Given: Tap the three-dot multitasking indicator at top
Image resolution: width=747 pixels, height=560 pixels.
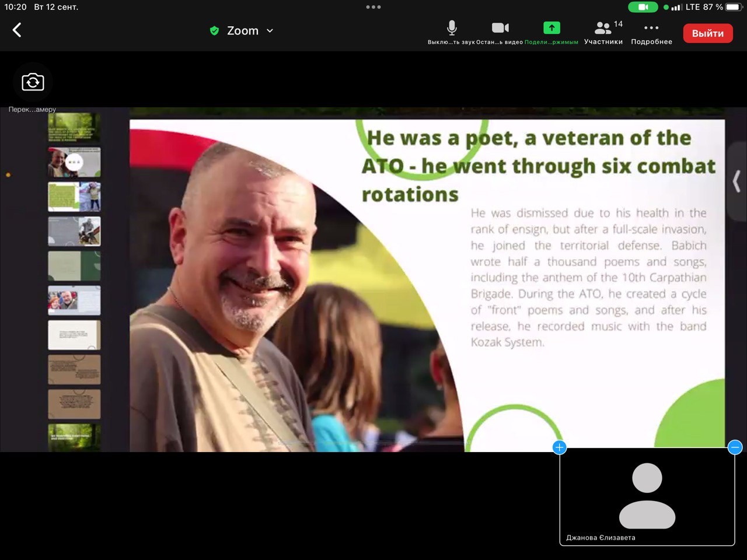Looking at the screenshot, I should point(373,7).
